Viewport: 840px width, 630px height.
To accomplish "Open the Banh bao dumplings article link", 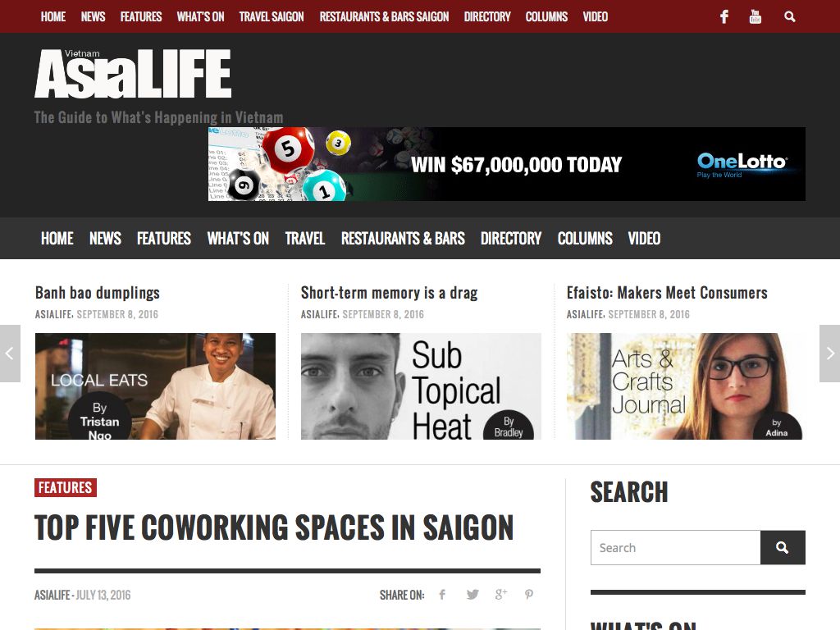I will click(98, 293).
